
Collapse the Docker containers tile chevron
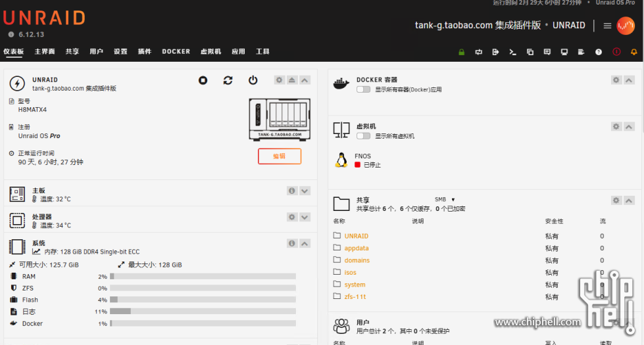(629, 80)
